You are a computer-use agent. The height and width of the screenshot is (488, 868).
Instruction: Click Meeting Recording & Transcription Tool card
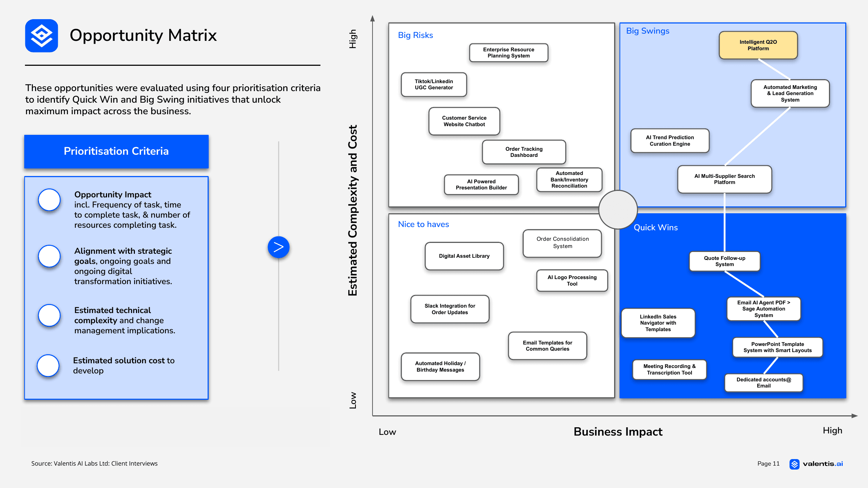(669, 369)
